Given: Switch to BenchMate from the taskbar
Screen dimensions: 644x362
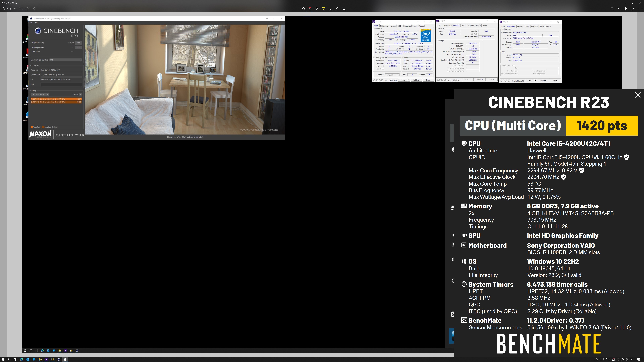Looking at the screenshot, I should click(53, 359).
